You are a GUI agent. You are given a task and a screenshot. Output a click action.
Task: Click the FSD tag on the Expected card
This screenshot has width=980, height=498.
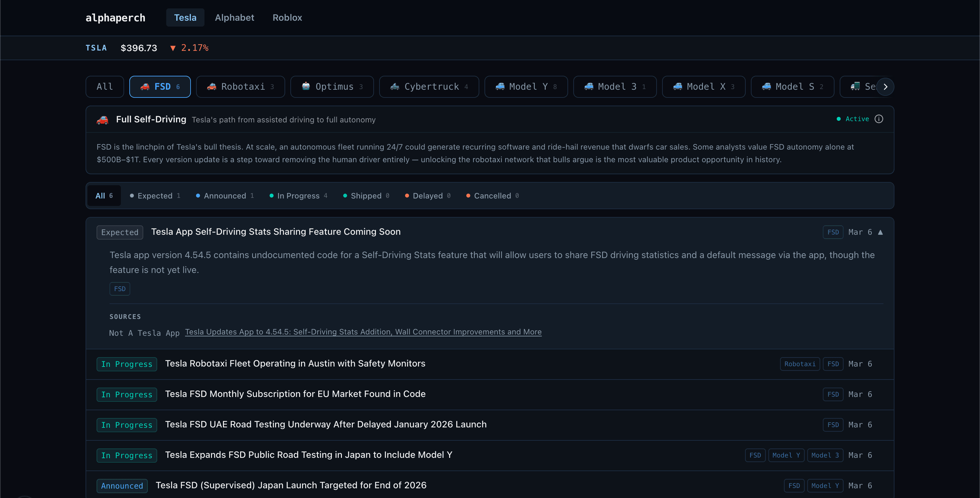coord(120,289)
